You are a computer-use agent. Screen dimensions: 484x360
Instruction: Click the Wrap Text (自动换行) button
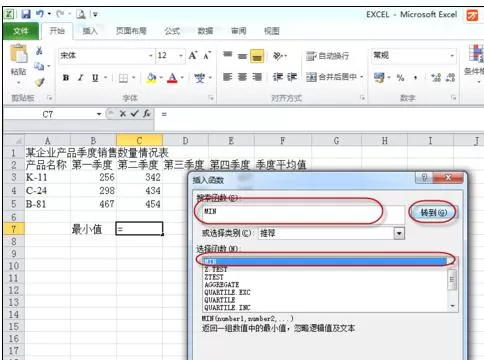tap(327, 56)
